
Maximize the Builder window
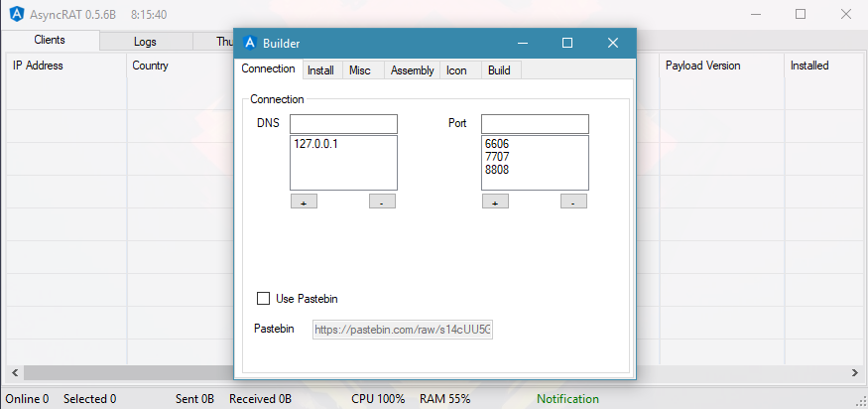pos(566,43)
